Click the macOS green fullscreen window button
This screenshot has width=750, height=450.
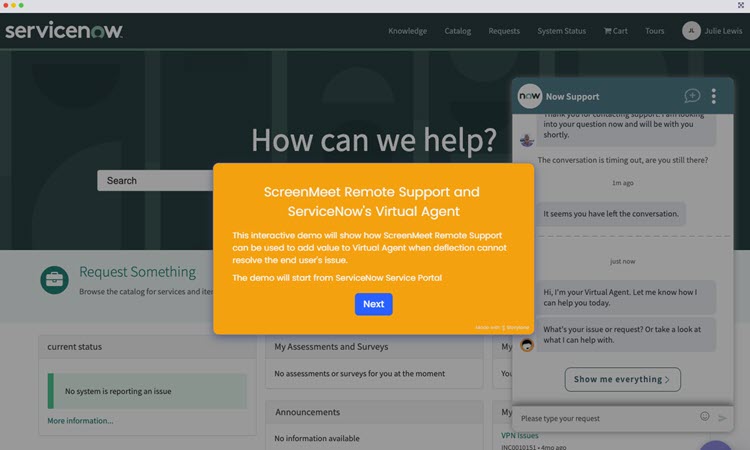pos(21,5)
